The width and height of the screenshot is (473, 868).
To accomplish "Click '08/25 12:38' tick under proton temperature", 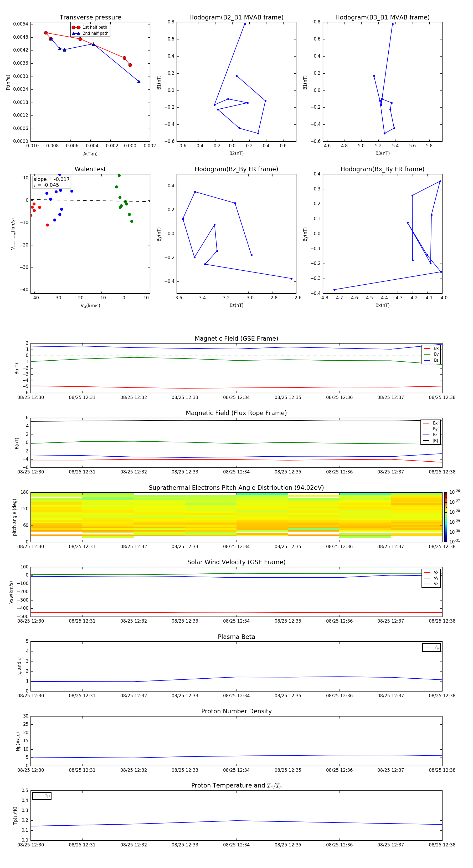I will click(x=442, y=845).
